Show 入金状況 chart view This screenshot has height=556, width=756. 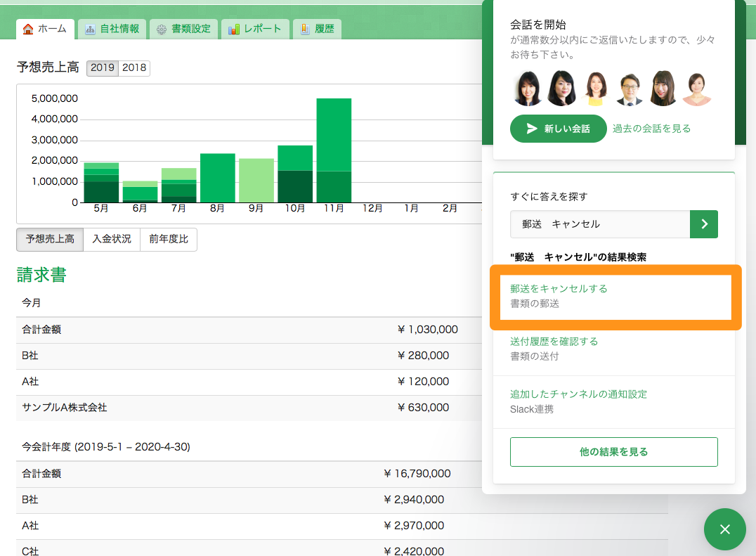112,239
